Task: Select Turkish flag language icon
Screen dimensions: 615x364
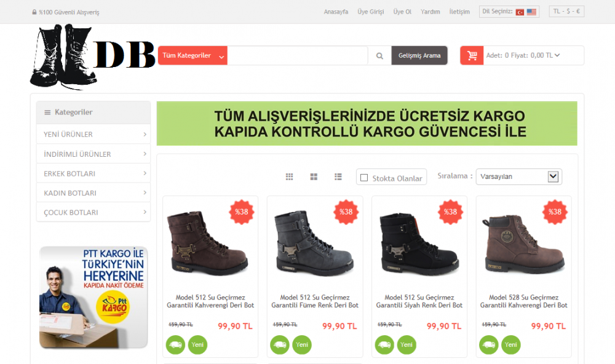Action: coord(520,12)
